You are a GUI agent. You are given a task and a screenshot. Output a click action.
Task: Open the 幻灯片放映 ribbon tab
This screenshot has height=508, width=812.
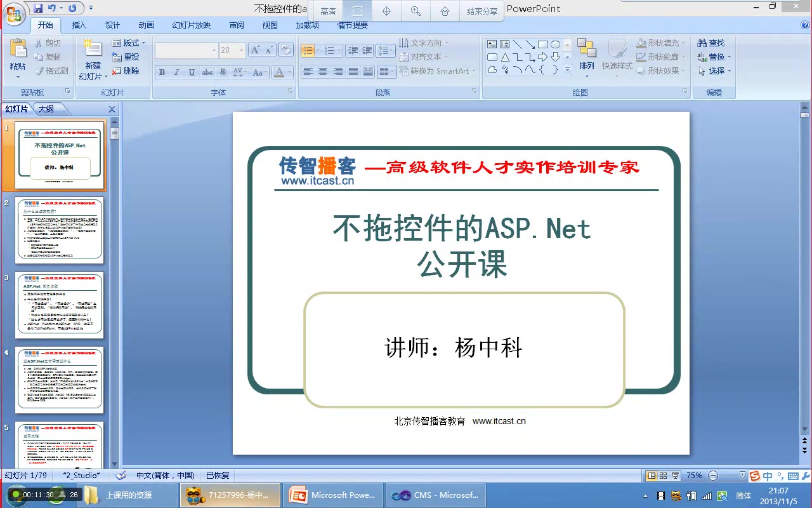[x=192, y=25]
